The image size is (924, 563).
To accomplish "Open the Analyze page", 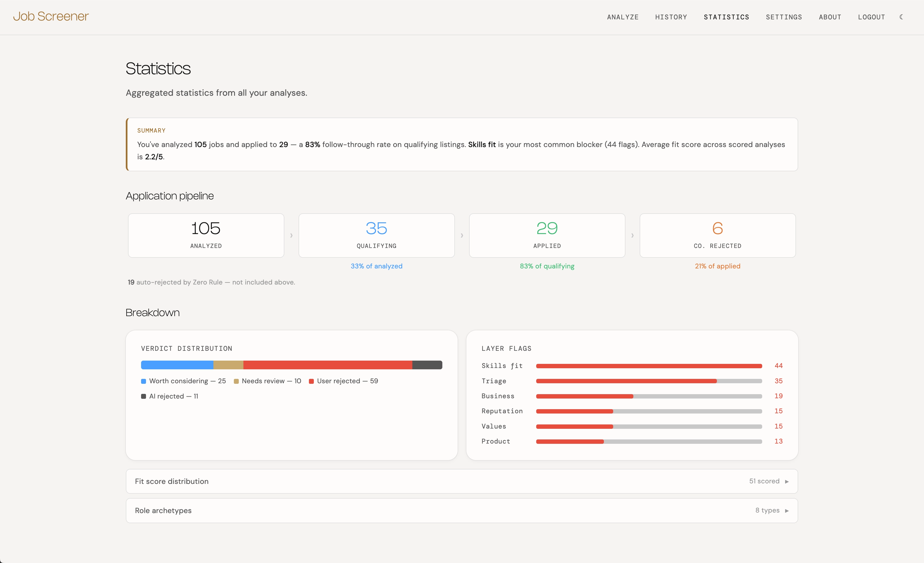I will pos(622,17).
